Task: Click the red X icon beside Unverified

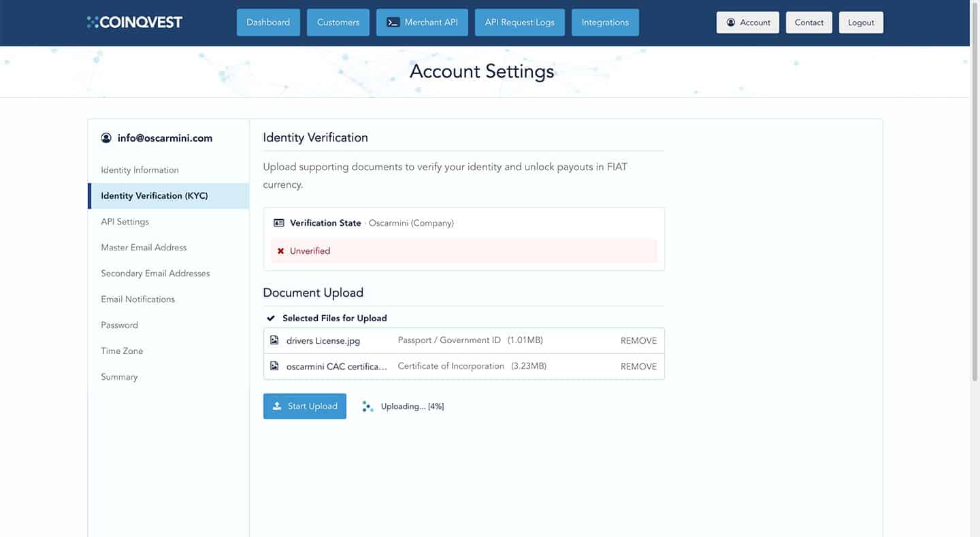Action: [x=280, y=251]
